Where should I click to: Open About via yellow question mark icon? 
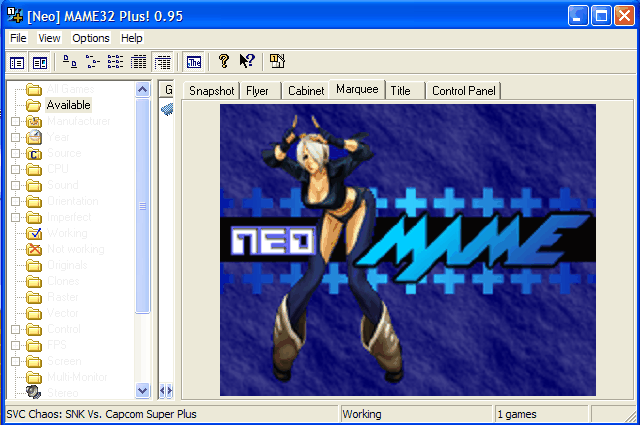tap(223, 61)
